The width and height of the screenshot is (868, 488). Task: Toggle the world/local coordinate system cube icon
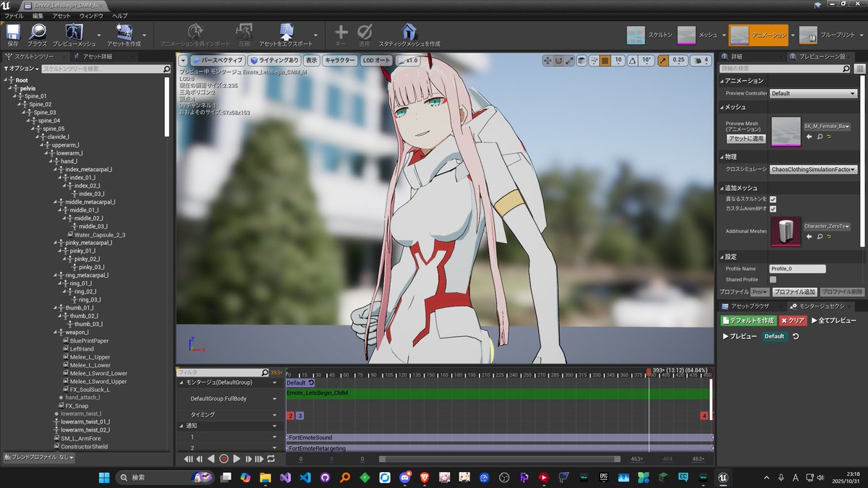(x=583, y=61)
